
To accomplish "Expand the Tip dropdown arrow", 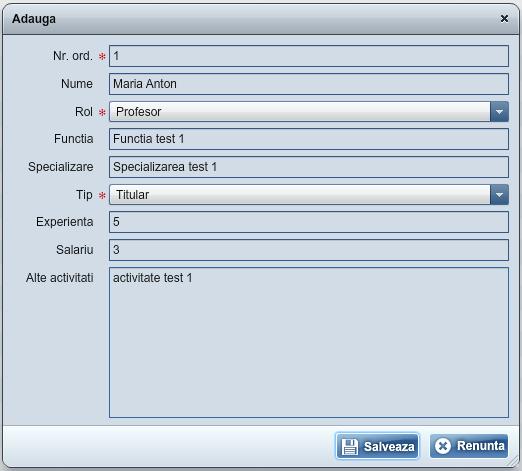I will tap(499, 195).
